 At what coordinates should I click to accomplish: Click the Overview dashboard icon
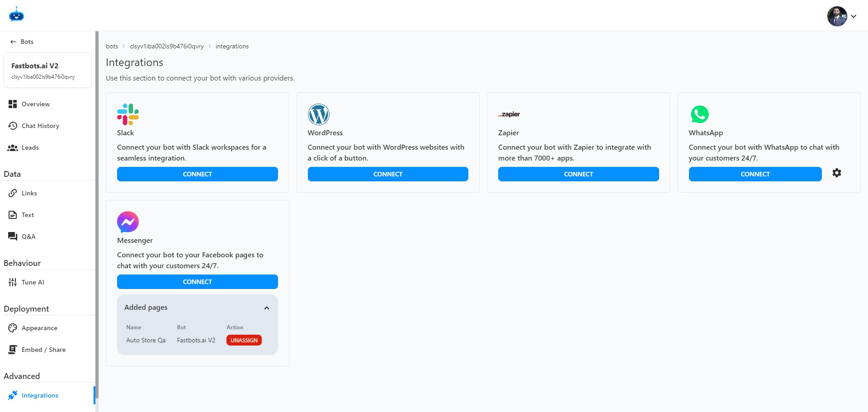[x=13, y=104]
